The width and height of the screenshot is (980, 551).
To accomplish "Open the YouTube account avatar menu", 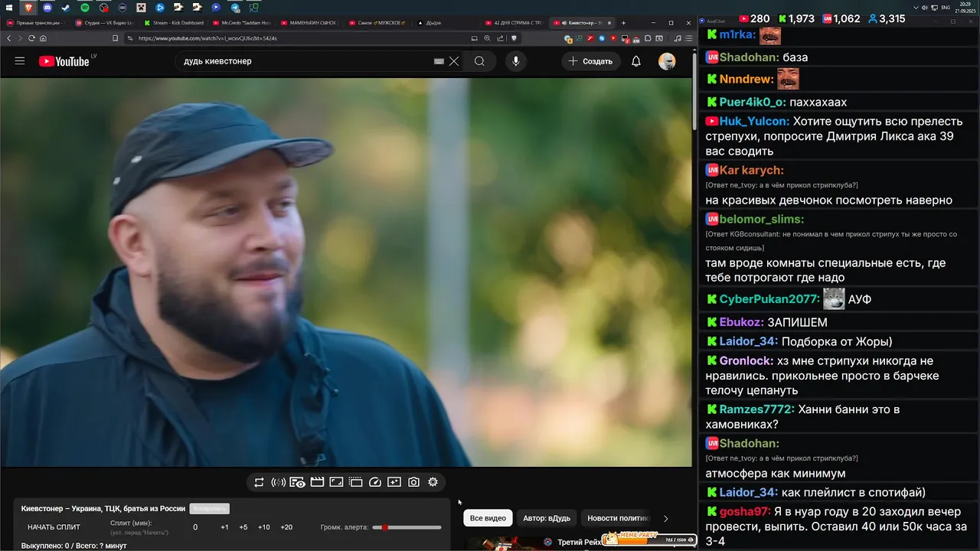I will pos(667,61).
